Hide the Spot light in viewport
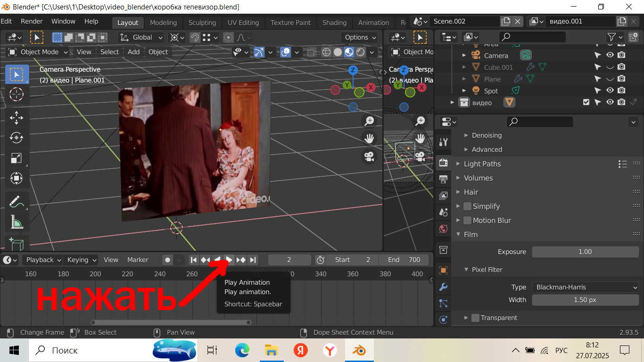Image resolution: width=644 pixels, height=362 pixels. click(610, 90)
